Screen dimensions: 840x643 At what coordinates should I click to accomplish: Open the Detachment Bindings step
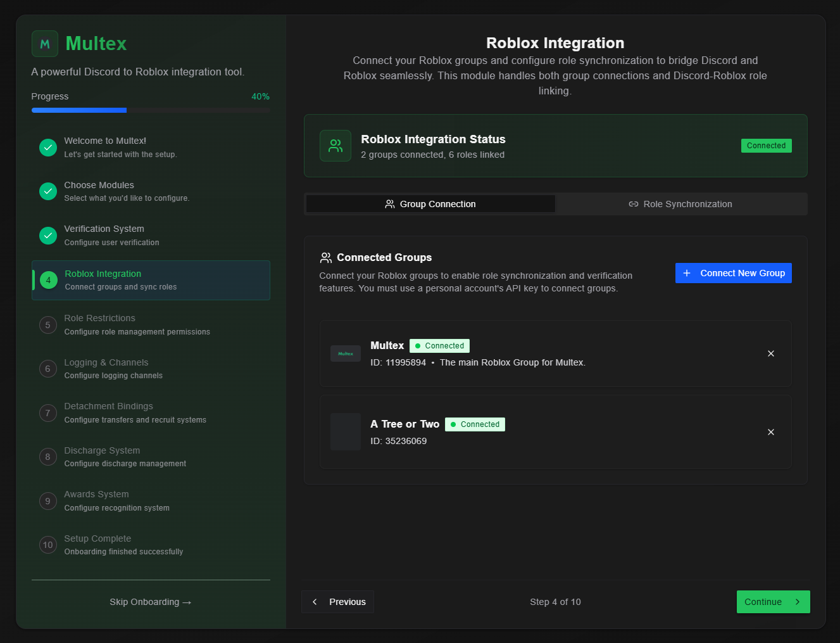click(151, 413)
